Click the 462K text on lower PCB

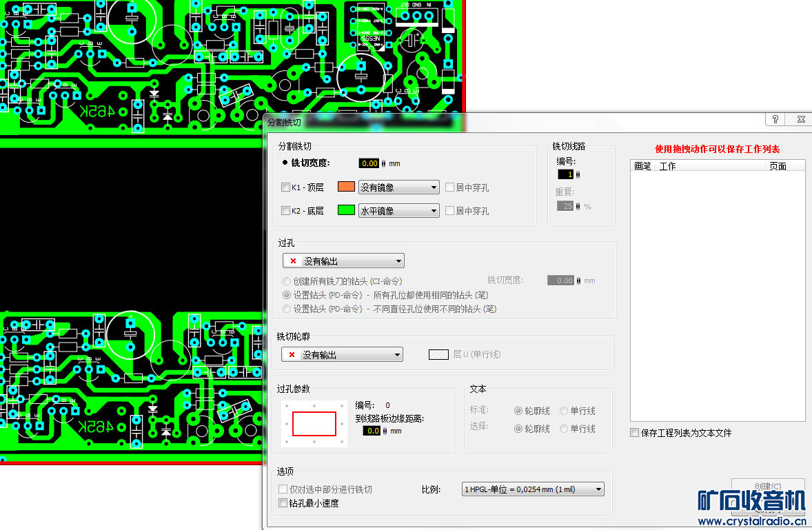[95, 427]
